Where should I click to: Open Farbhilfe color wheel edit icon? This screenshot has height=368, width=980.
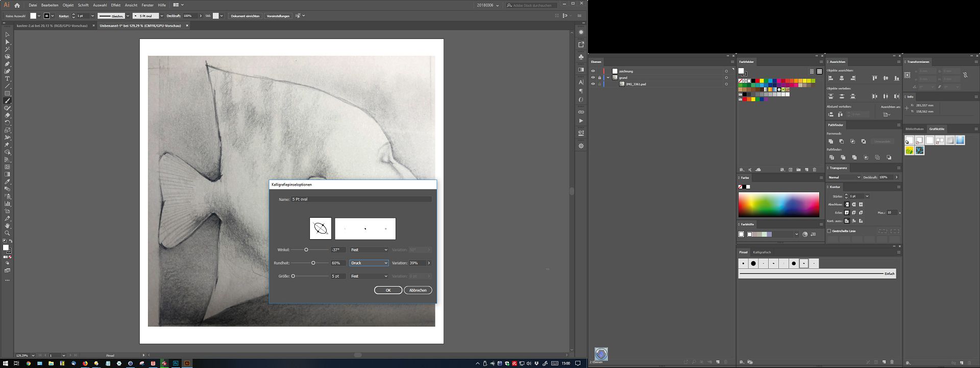[805, 235]
